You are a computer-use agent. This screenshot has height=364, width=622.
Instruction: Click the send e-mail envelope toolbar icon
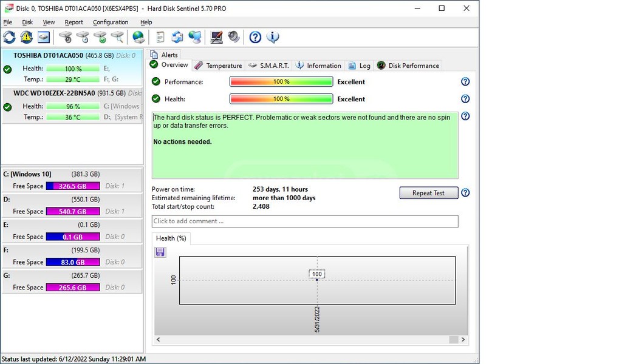point(177,37)
